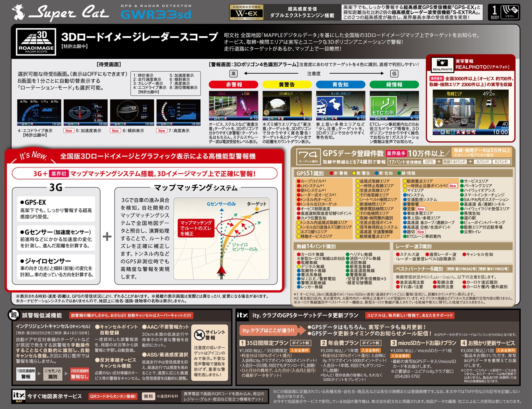Click the ネズミ捕りエリア list entry
The width and height of the screenshot is (532, 409).
[312, 232]
